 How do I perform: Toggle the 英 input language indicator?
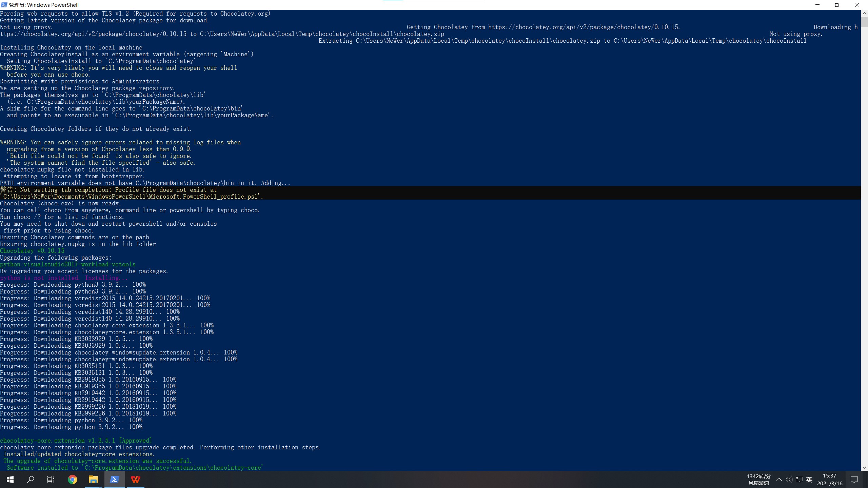[x=809, y=480]
